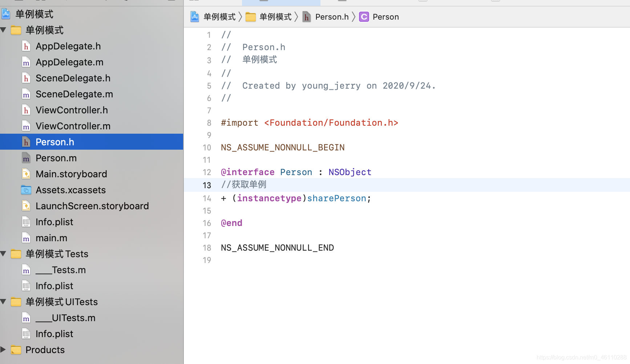Select Info.plist under 单例模式Tests
The image size is (630, 364).
click(92, 286)
